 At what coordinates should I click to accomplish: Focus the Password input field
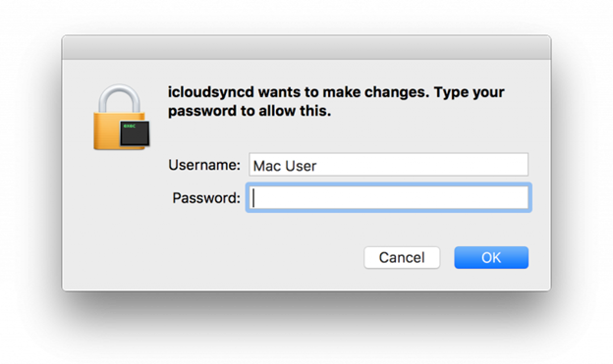pyautogui.click(x=389, y=197)
